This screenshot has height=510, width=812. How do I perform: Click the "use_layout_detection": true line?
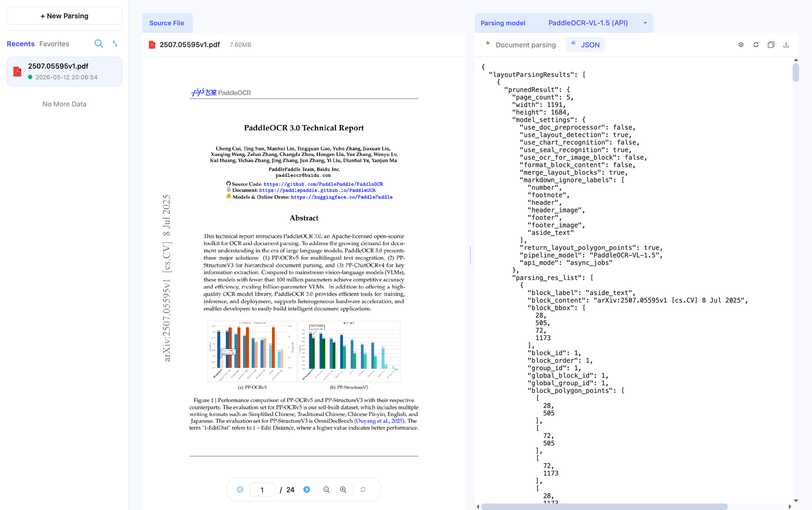[576, 135]
